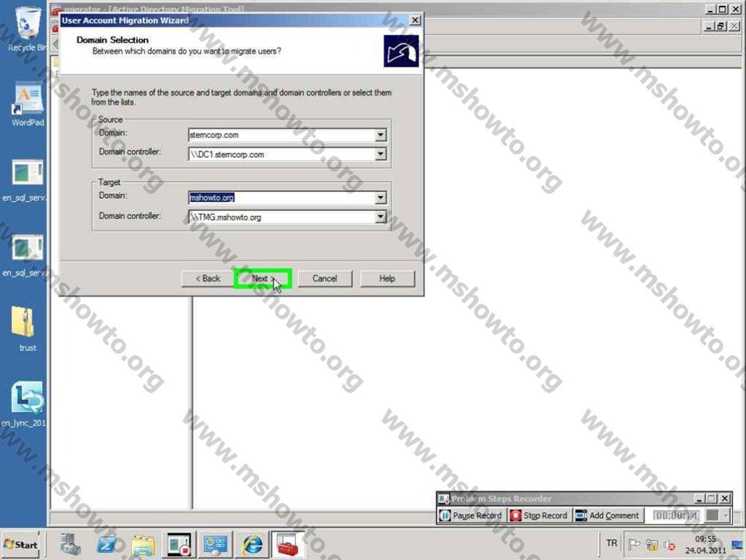Click the Show desktop icon beside the clock
746x560 pixels.
click(737, 545)
